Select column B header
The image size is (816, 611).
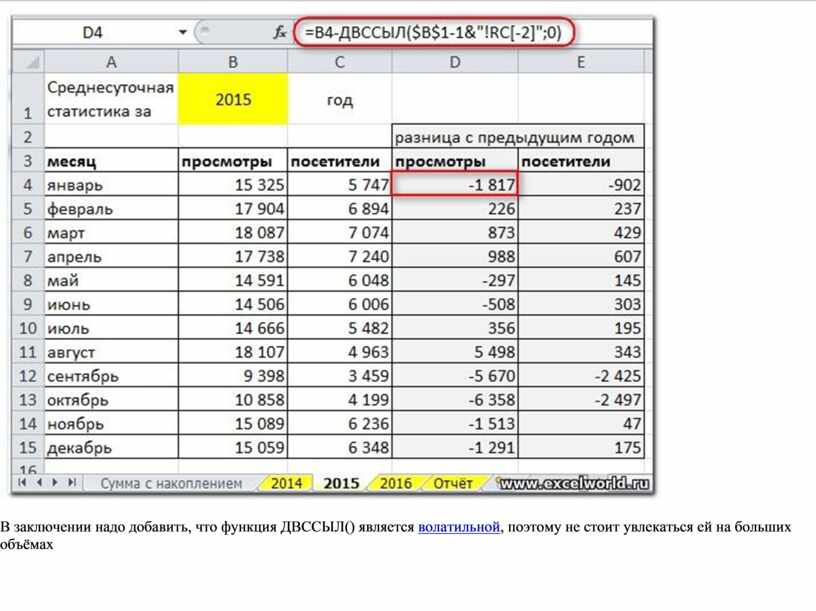point(232,62)
